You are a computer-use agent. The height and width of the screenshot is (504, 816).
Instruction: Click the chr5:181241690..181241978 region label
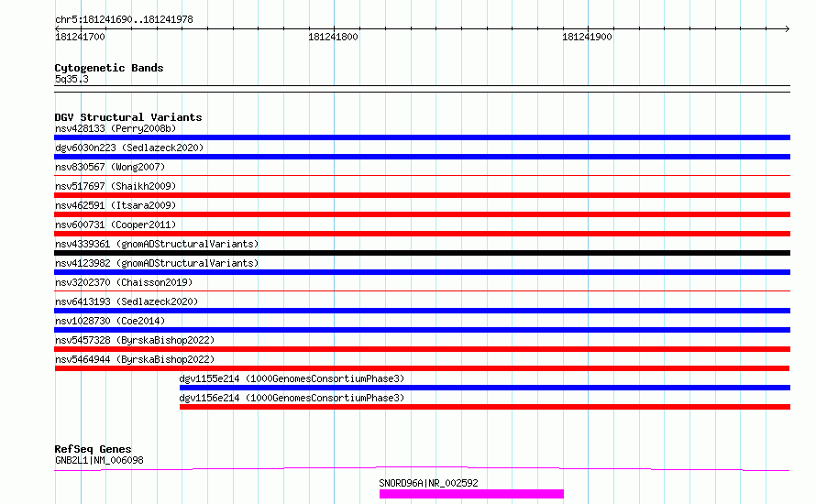tap(124, 20)
